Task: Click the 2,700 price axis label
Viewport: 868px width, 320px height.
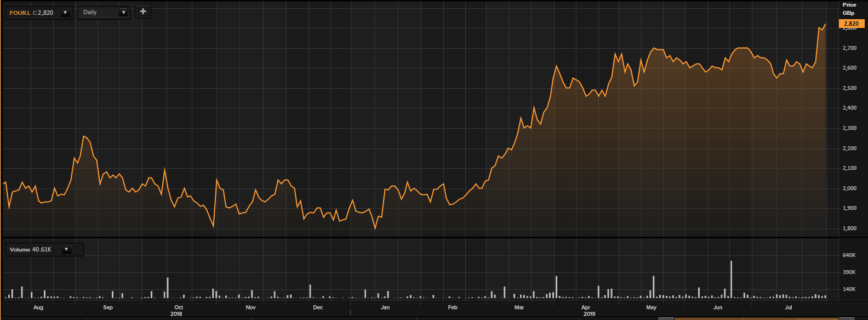Action: pos(849,48)
